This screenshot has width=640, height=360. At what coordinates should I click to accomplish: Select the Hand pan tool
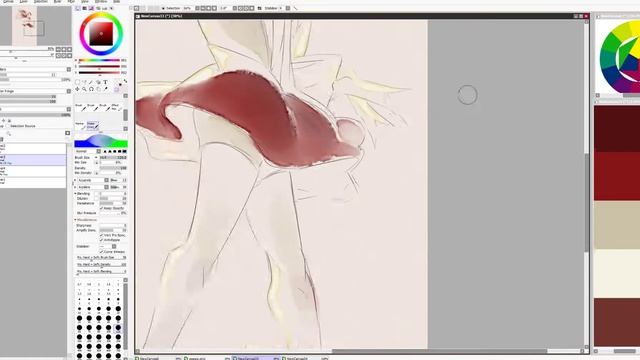[x=98, y=89]
